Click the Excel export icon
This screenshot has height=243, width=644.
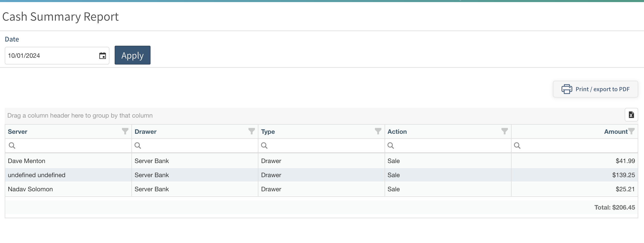pos(631,115)
